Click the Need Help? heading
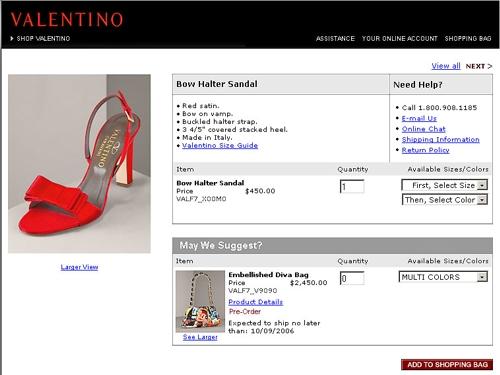This screenshot has height=375, width=500. tap(418, 85)
